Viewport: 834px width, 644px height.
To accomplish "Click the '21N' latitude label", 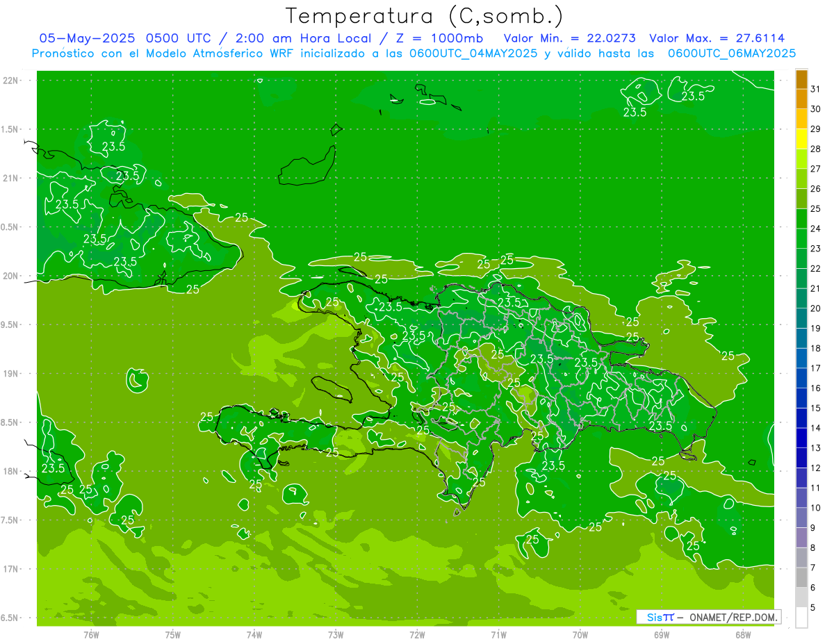I will click(11, 178).
